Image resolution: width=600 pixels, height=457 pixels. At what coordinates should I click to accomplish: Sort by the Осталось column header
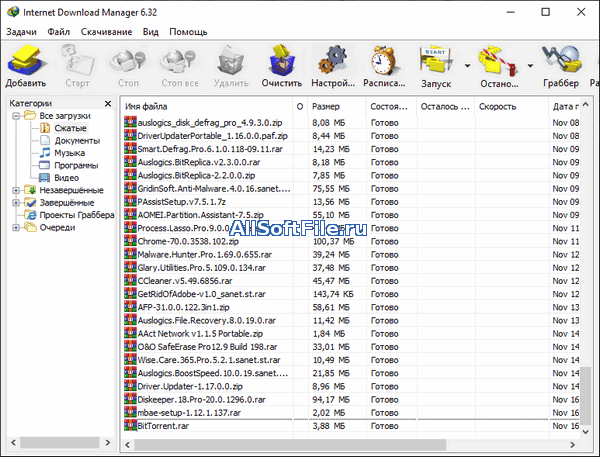446,106
